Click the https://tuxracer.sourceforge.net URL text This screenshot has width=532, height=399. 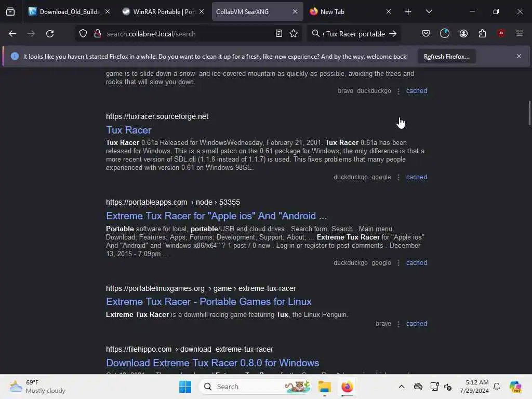coord(157,116)
